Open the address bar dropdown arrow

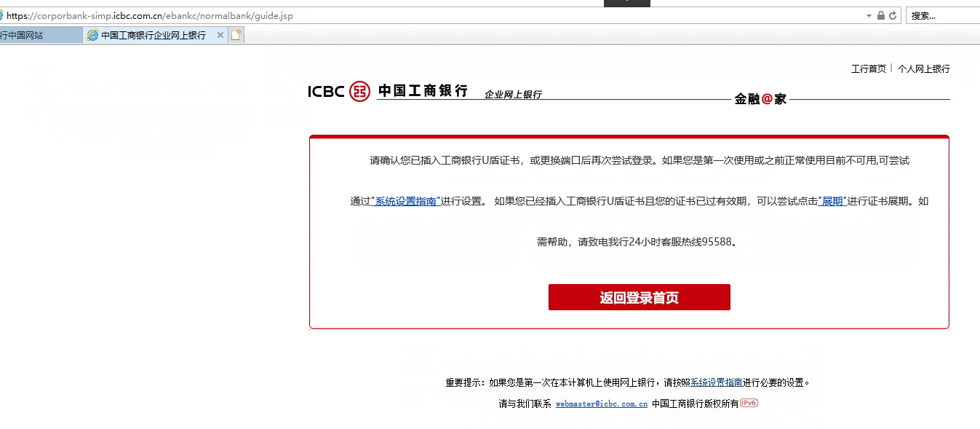tap(869, 15)
